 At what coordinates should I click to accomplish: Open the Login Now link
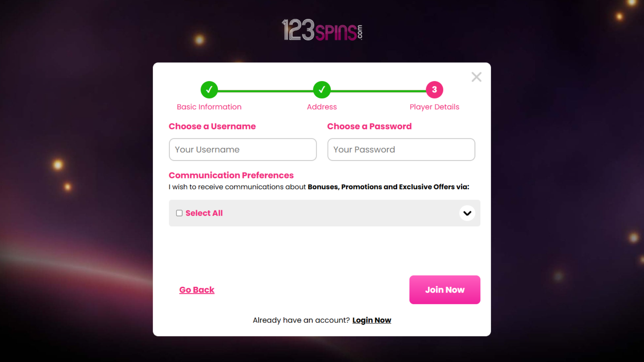[372, 320]
